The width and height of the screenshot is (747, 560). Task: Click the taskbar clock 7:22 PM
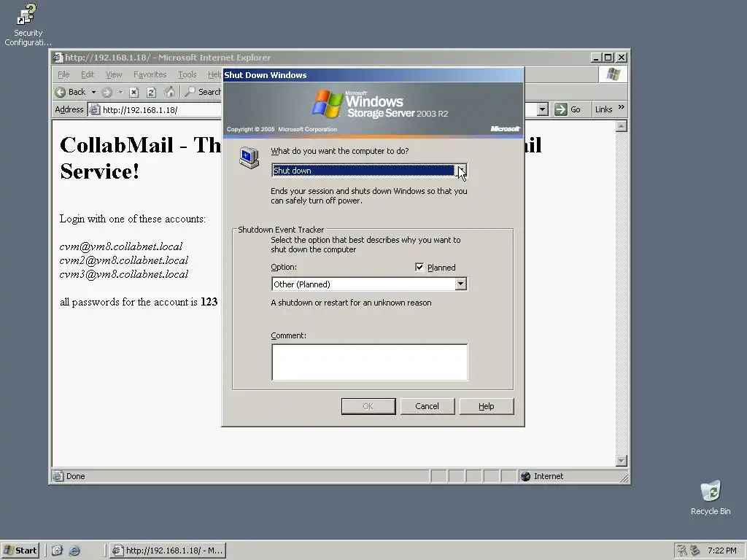tap(721, 551)
